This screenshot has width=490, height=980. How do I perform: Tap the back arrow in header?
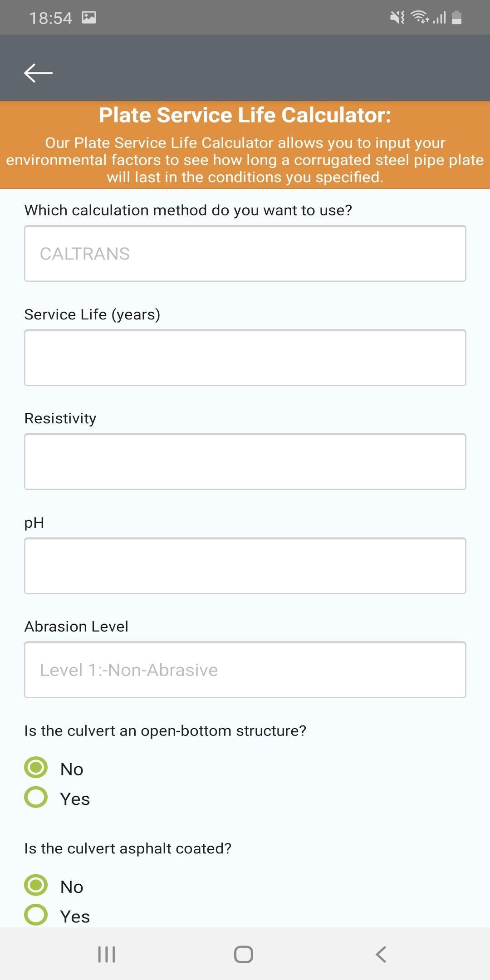[x=39, y=73]
